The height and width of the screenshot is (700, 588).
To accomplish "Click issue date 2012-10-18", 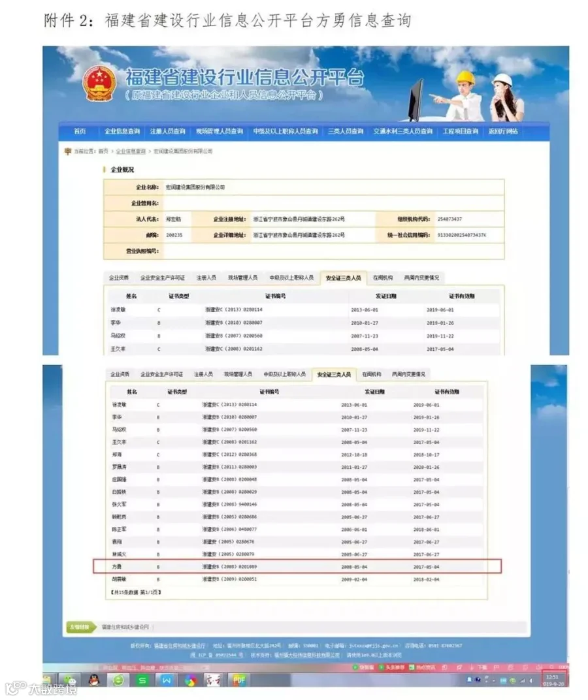I will [x=354, y=454].
